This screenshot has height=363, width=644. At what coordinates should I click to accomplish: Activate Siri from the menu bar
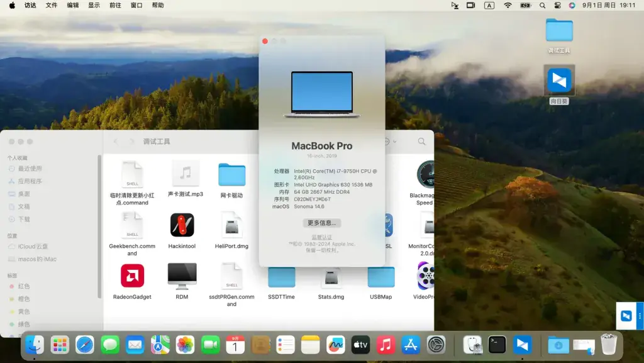tap(572, 5)
